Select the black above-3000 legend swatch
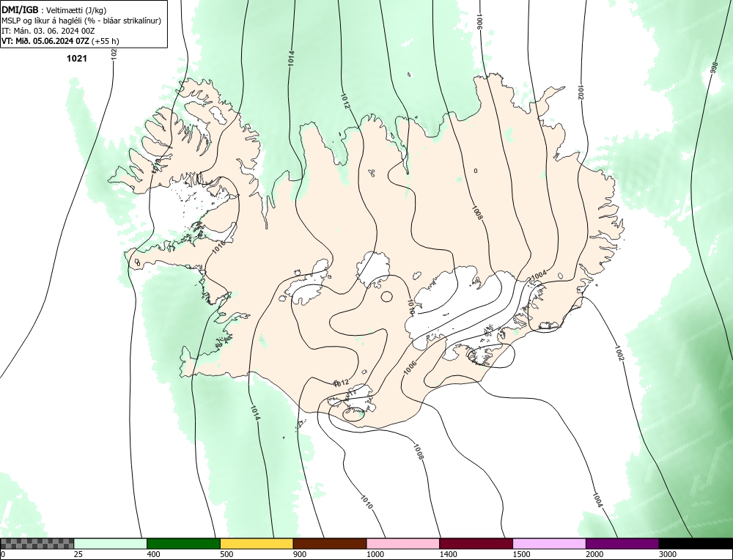 pos(696,543)
